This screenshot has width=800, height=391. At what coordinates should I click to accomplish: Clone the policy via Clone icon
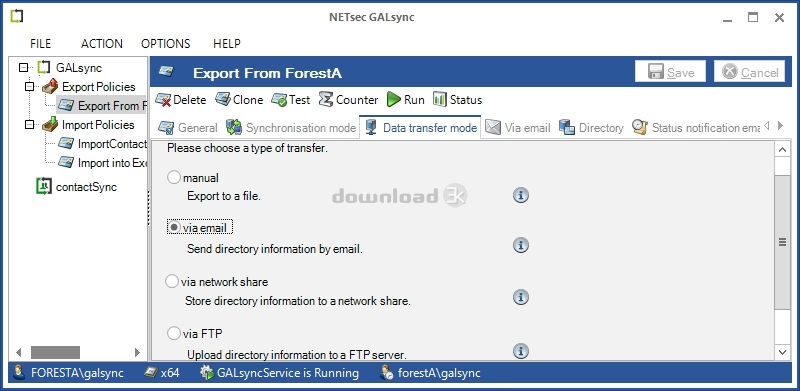222,99
